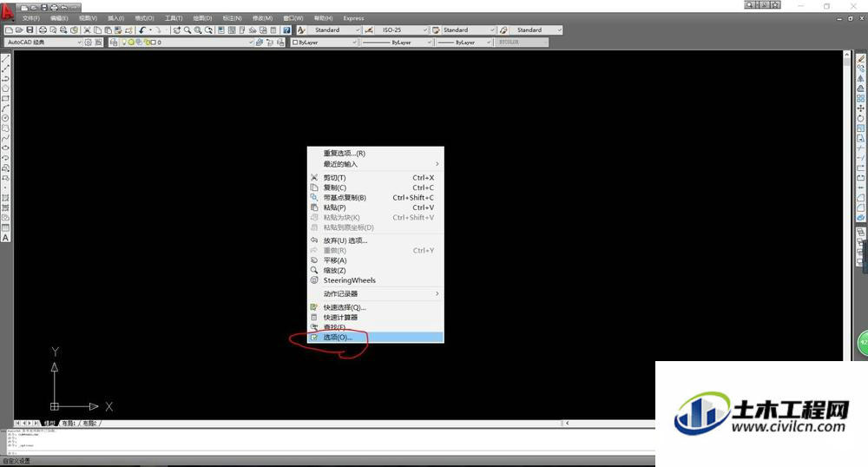The height and width of the screenshot is (467, 868).
Task: Choose 粘贴(P) in the context menu
Action: click(x=375, y=207)
